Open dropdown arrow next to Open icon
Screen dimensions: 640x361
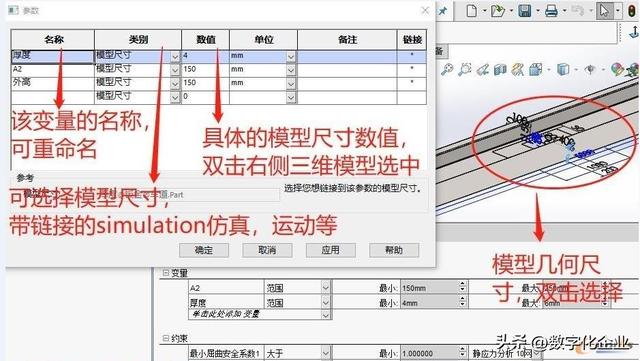tap(511, 11)
